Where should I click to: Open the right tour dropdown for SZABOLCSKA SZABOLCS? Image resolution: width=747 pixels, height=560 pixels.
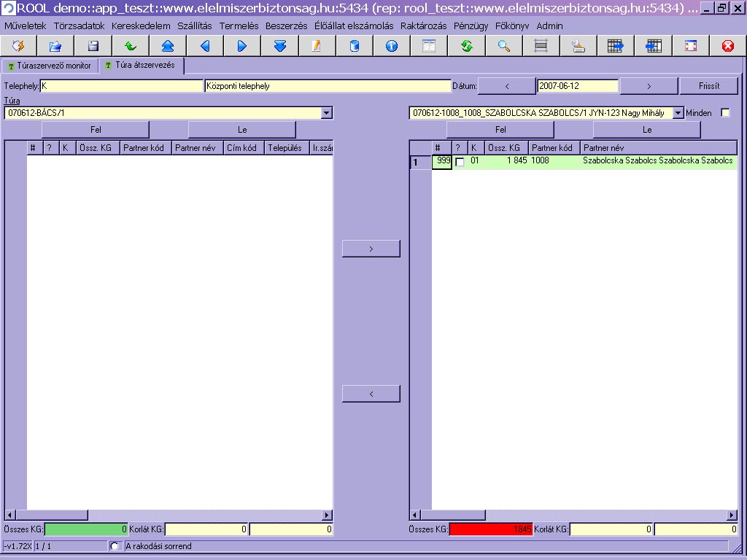click(x=678, y=113)
